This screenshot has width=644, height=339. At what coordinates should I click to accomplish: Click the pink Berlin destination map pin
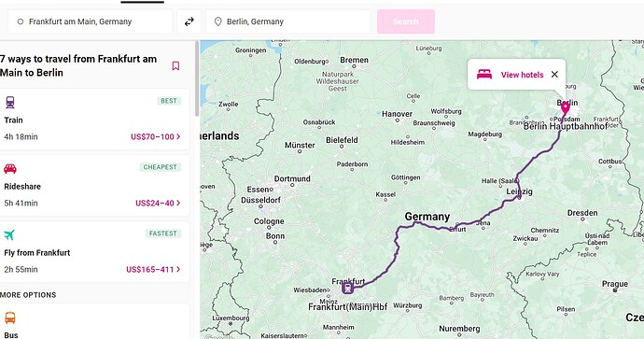[566, 108]
